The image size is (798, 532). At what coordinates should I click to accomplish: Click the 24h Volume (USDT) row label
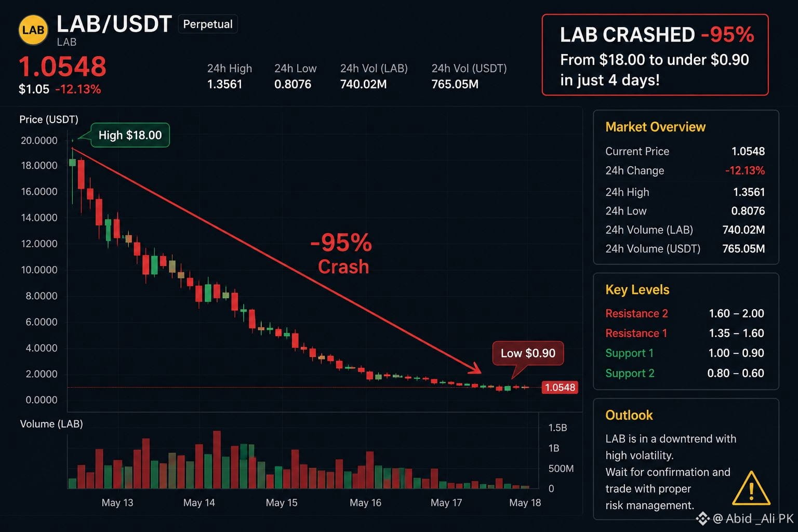(x=653, y=249)
